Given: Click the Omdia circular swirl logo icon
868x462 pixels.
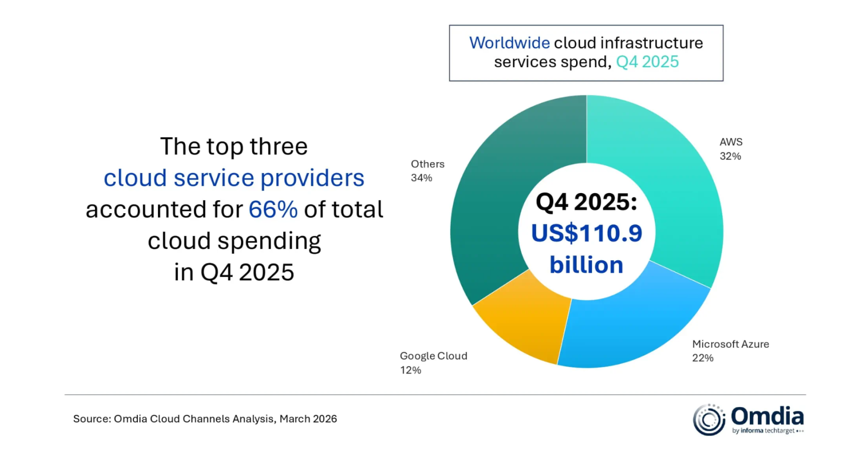Looking at the screenshot, I should [x=709, y=420].
